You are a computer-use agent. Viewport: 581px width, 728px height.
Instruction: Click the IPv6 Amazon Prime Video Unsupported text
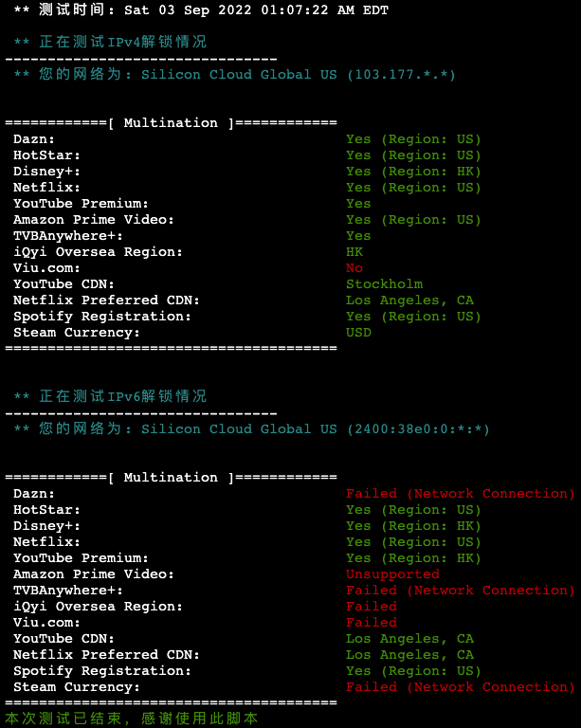392,574
